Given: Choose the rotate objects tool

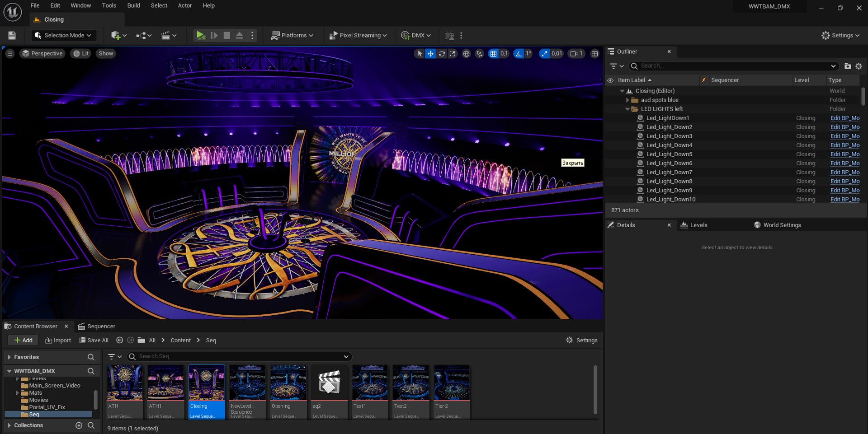Looking at the screenshot, I should (442, 54).
